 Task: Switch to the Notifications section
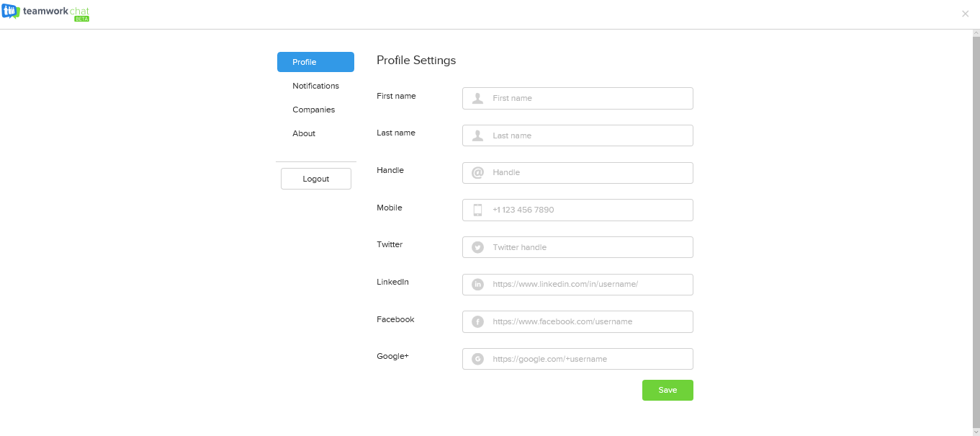coord(315,86)
